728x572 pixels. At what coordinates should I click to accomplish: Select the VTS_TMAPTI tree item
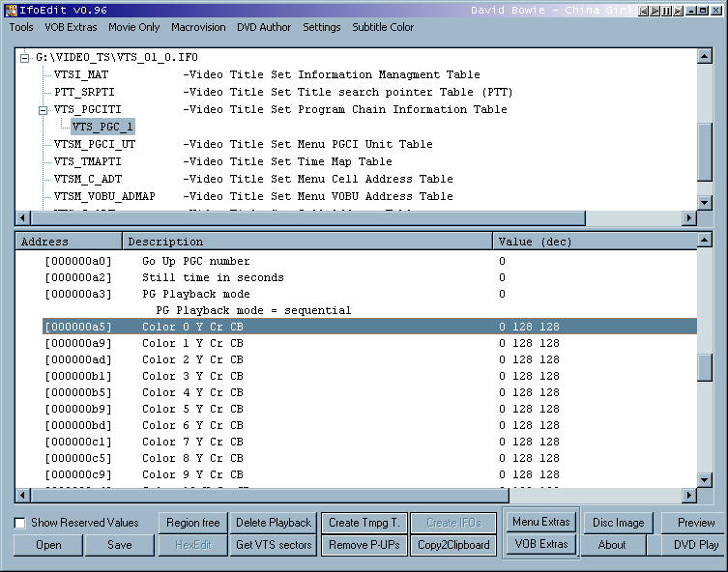click(87, 161)
